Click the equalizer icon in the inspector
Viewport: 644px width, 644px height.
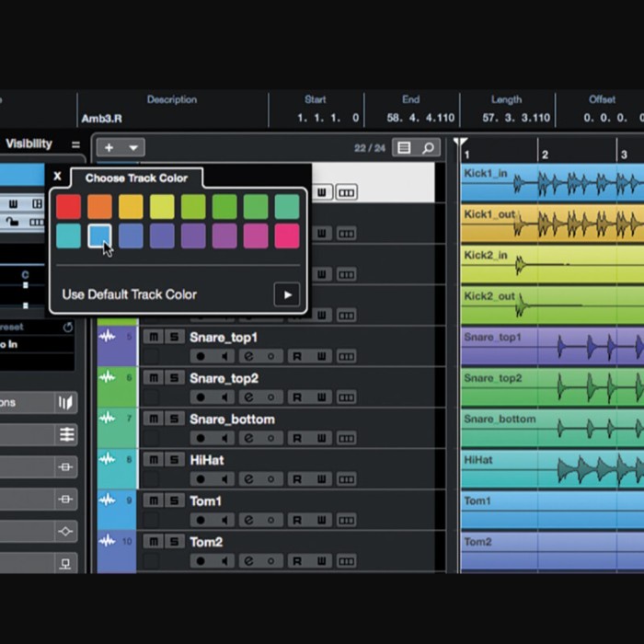coord(66,435)
